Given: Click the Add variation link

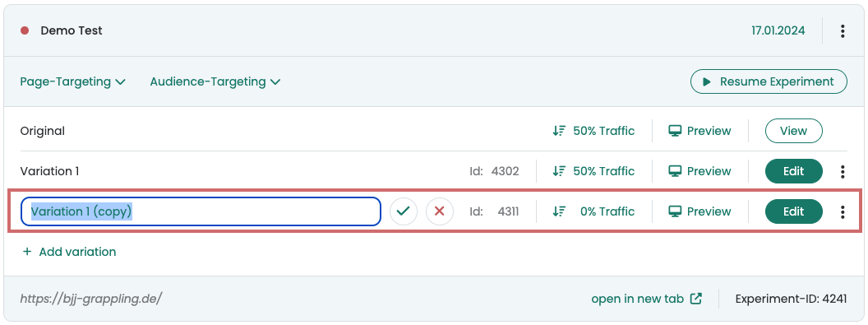Looking at the screenshot, I should coord(69,252).
